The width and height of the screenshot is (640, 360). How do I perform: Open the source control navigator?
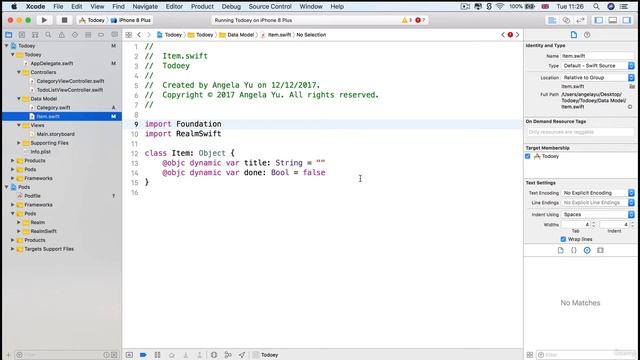tap(22, 35)
